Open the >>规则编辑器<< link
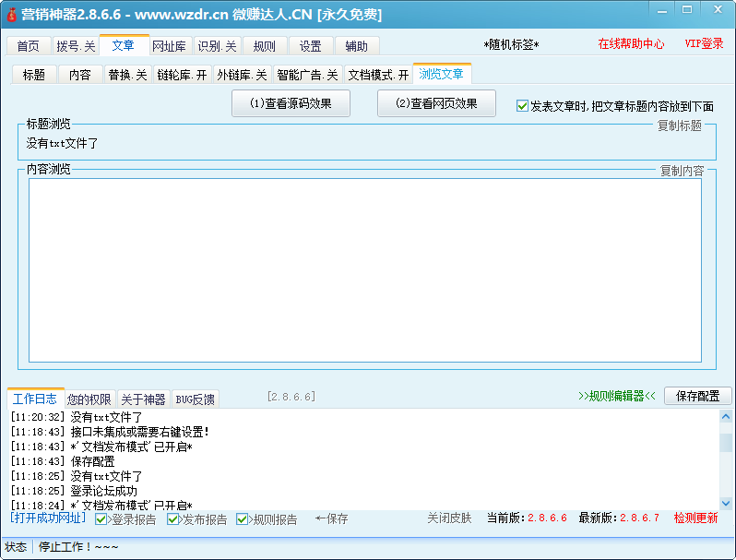The height and width of the screenshot is (560, 736). pyautogui.click(x=617, y=396)
